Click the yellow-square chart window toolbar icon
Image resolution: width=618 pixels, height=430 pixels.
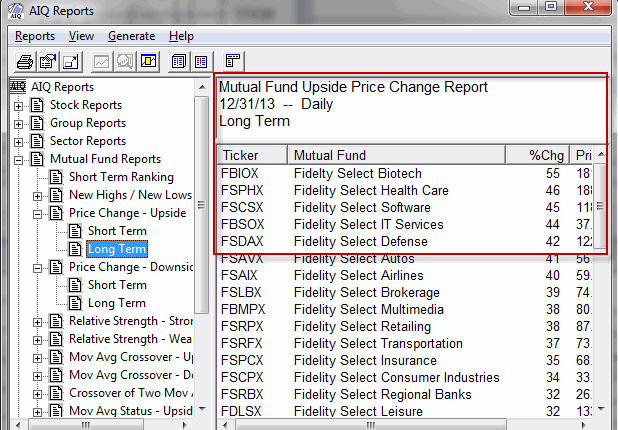pyautogui.click(x=148, y=61)
